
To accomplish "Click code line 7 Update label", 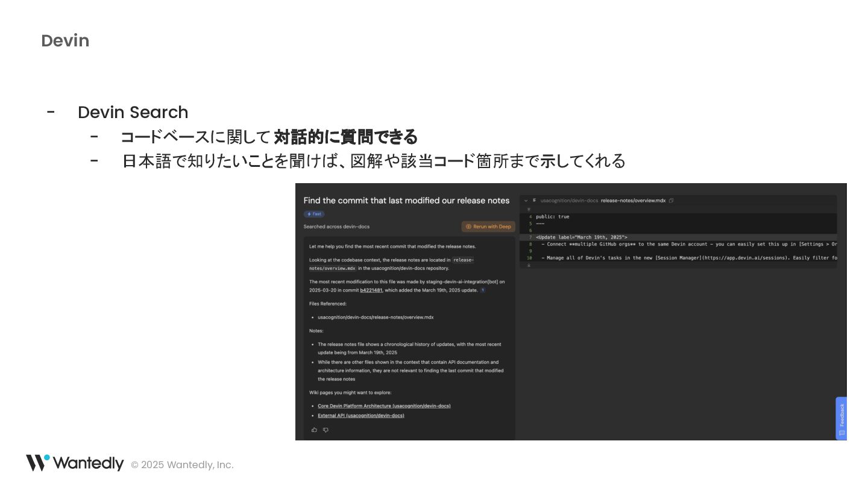I will click(x=582, y=237).
